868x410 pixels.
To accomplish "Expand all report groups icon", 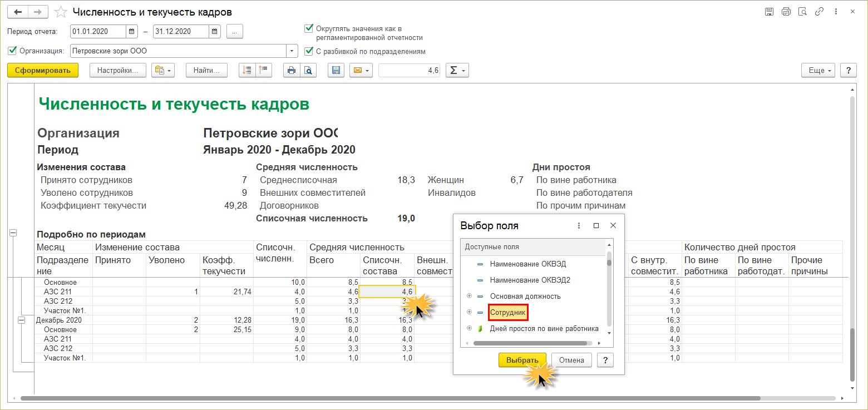I will tap(248, 71).
